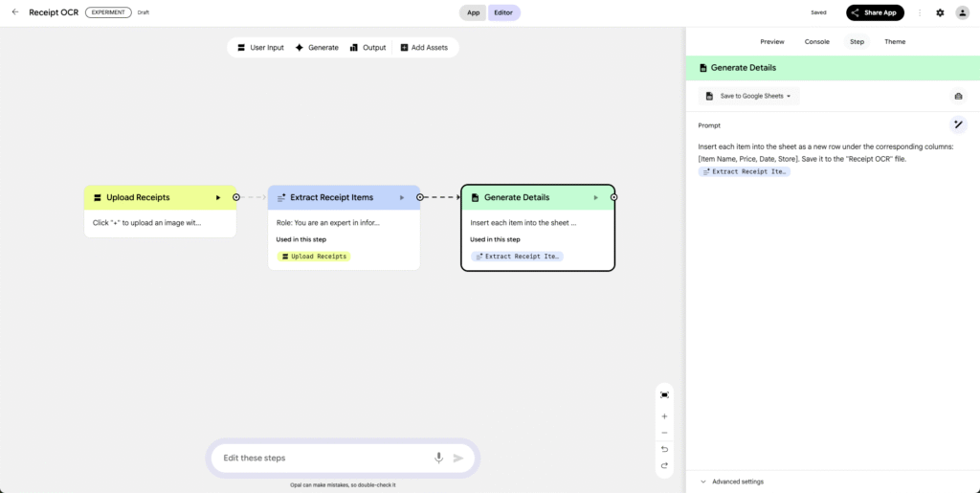980x493 pixels.
Task: Click the undo arrow icon
Action: pyautogui.click(x=664, y=449)
